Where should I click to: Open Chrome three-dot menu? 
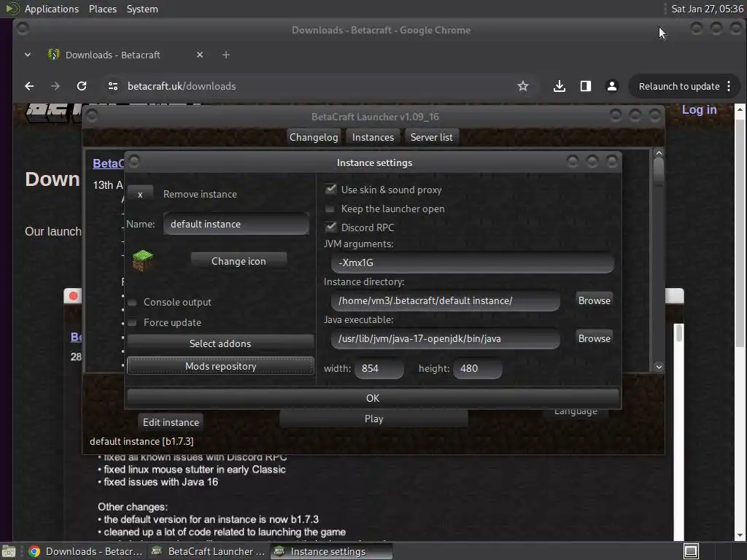(729, 86)
